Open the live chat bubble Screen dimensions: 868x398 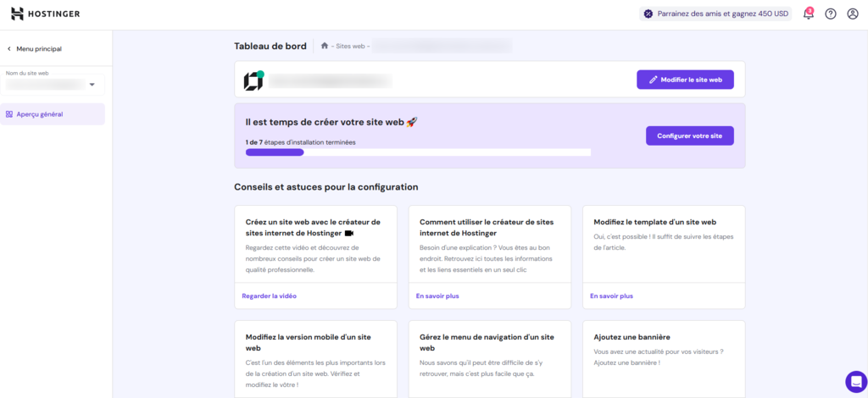(x=856, y=381)
